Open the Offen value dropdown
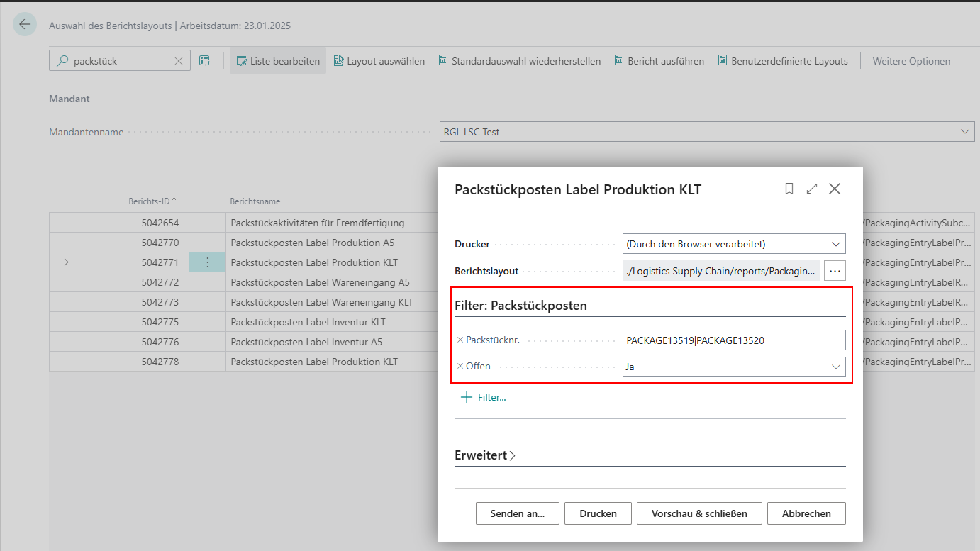Screen dimensions: 980x551 click(x=733, y=367)
